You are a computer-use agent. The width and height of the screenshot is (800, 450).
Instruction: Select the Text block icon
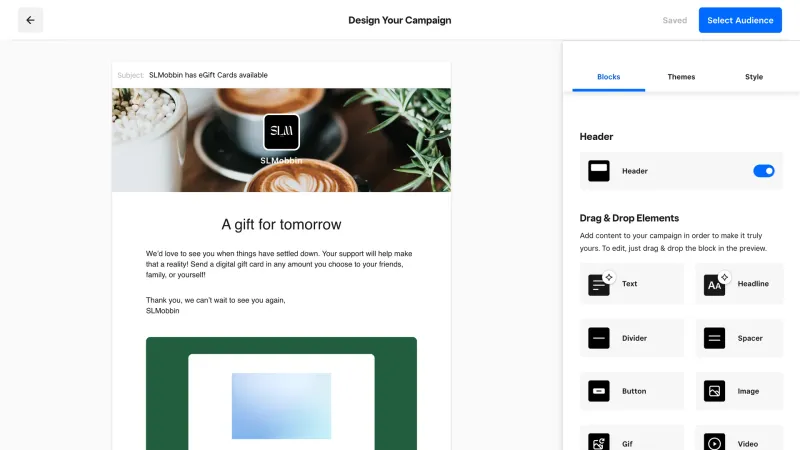coord(598,285)
